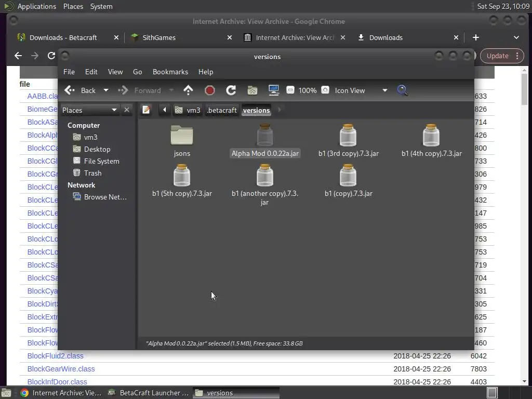The height and width of the screenshot is (399, 532).
Task: Select the b1 (another copy).7.3.jar file
Action: 265,185
